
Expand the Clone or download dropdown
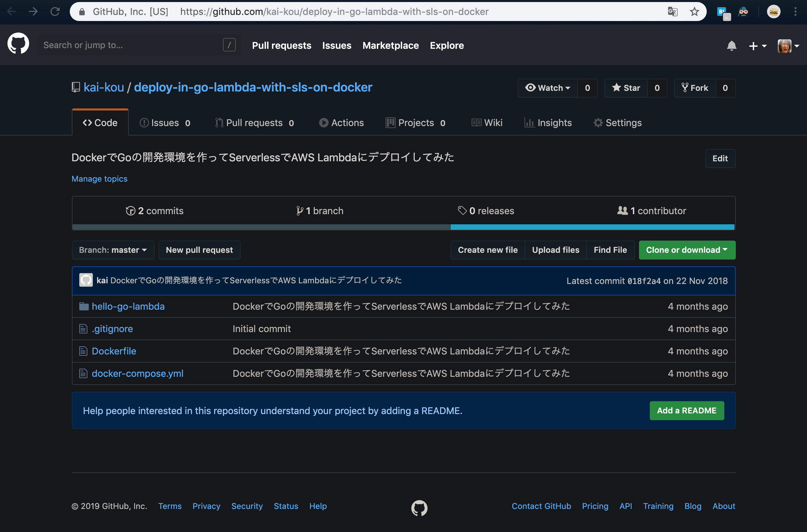pyautogui.click(x=687, y=250)
